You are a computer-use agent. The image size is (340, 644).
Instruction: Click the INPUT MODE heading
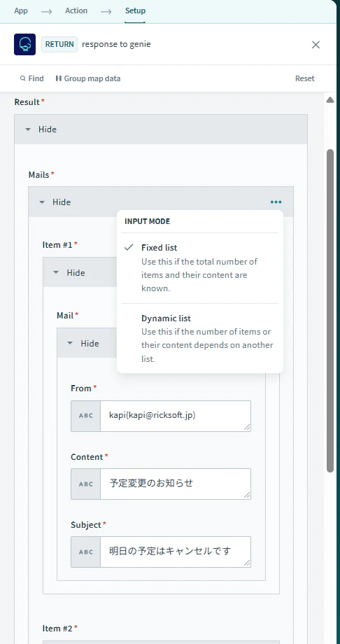click(x=148, y=221)
